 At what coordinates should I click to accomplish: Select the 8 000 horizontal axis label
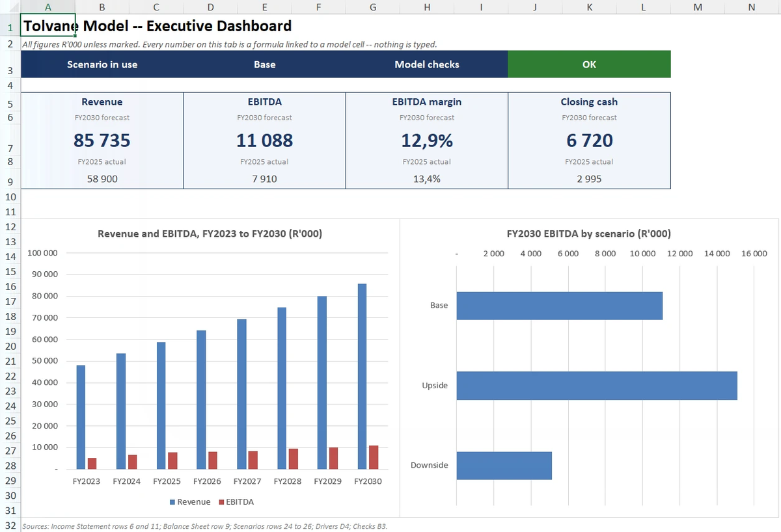(x=605, y=254)
